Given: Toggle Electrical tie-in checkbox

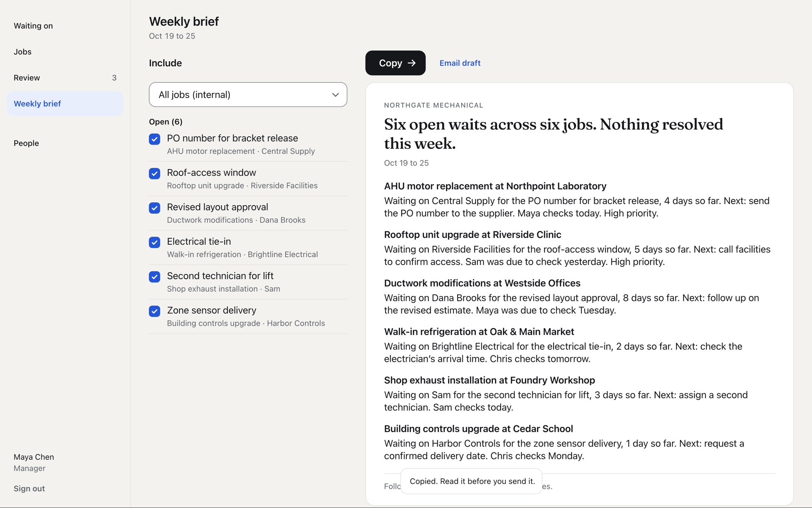Looking at the screenshot, I should tap(155, 242).
